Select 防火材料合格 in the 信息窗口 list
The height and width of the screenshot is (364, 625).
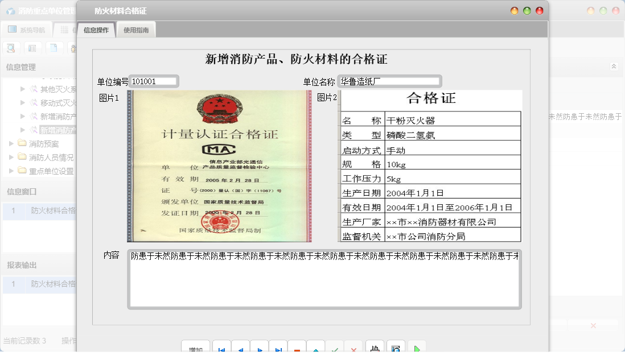pos(52,210)
